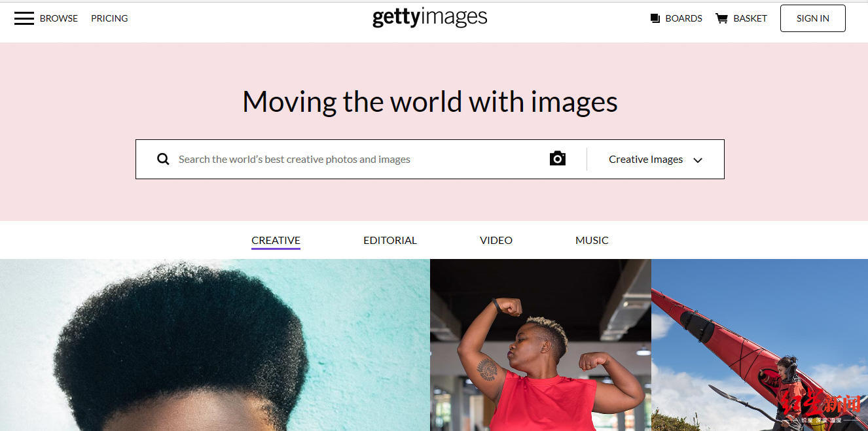Select the CREATIVE tab
The height and width of the screenshot is (431, 868).
point(276,241)
